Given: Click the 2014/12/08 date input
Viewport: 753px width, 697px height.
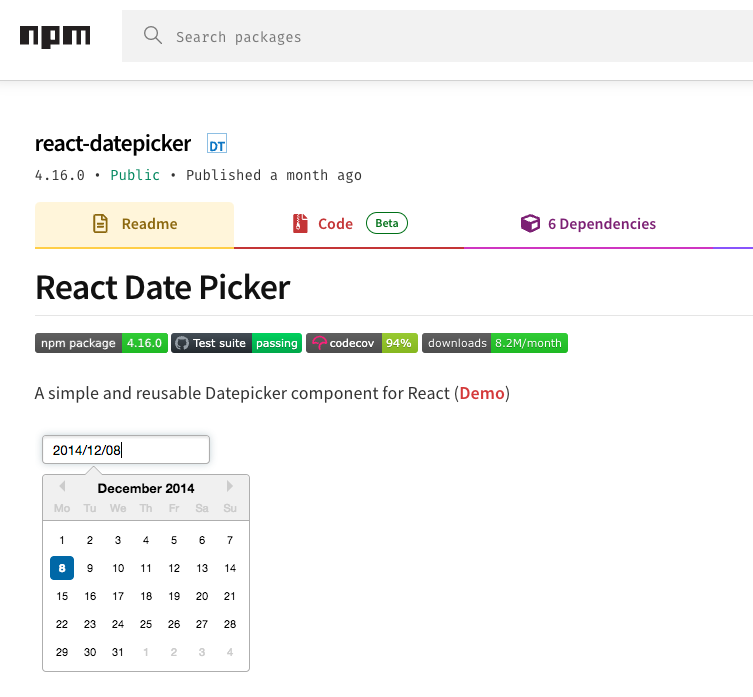Looking at the screenshot, I should 126,450.
